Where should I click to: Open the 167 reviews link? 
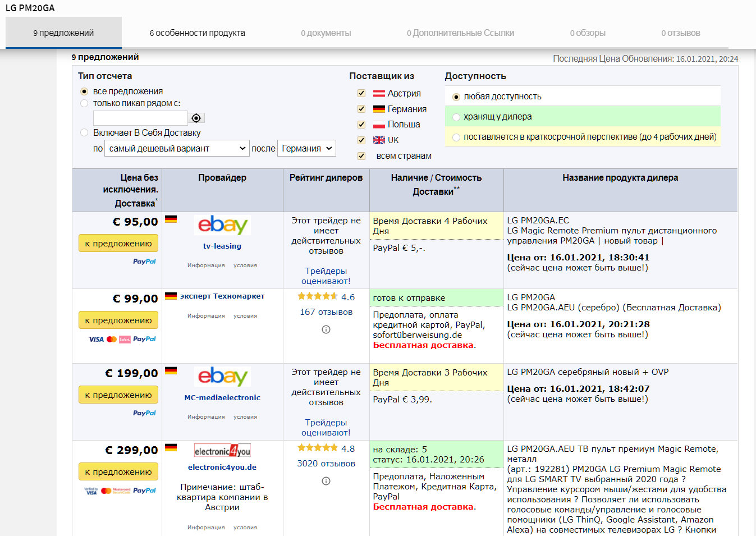point(326,312)
